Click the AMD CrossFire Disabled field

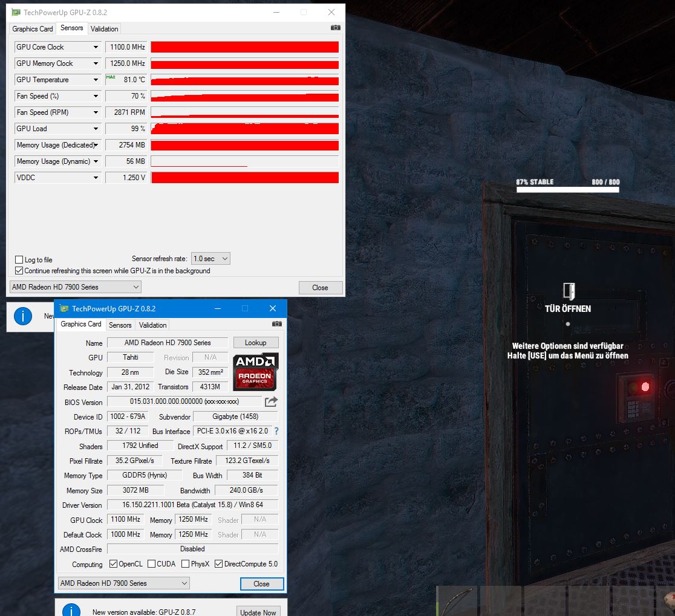[x=192, y=549]
